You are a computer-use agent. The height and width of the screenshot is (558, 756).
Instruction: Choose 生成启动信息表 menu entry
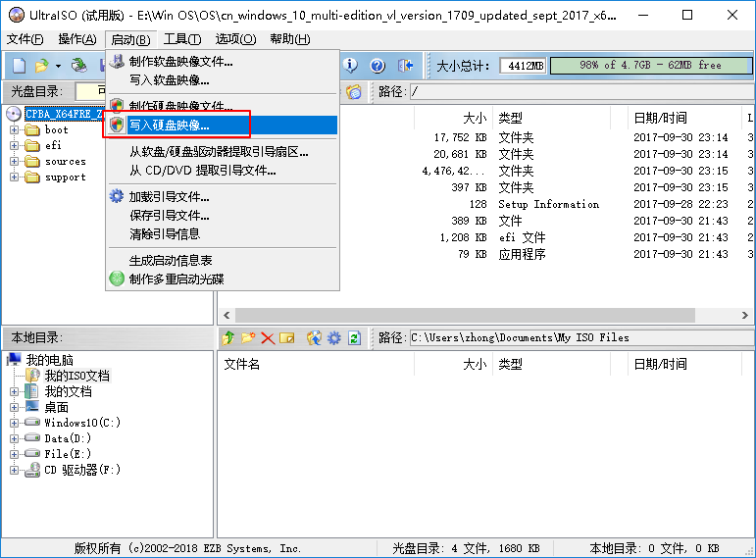click(x=223, y=261)
